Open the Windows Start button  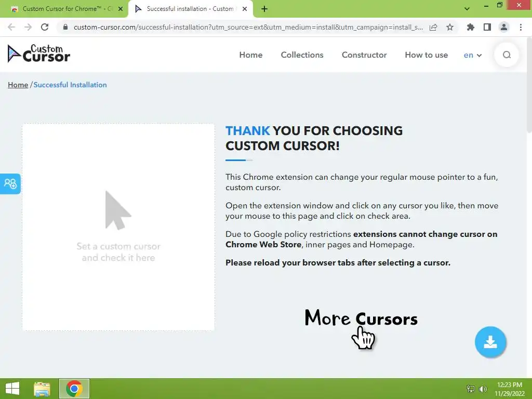tap(12, 389)
